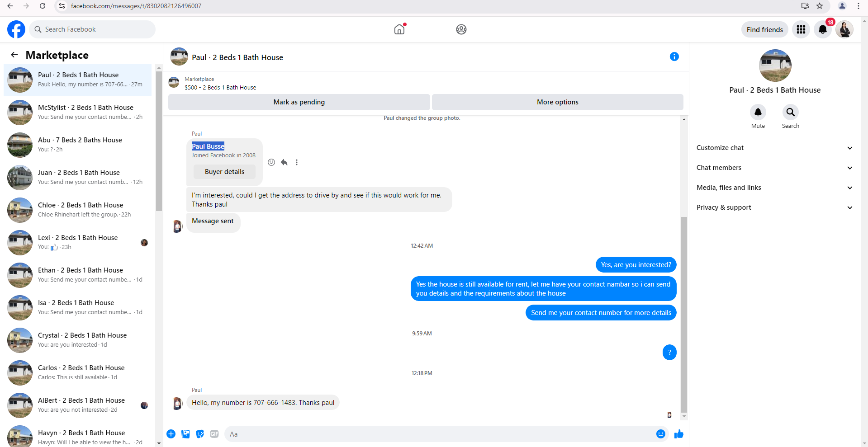
Task: Click the back arrow beside Marketplace
Action: click(14, 55)
